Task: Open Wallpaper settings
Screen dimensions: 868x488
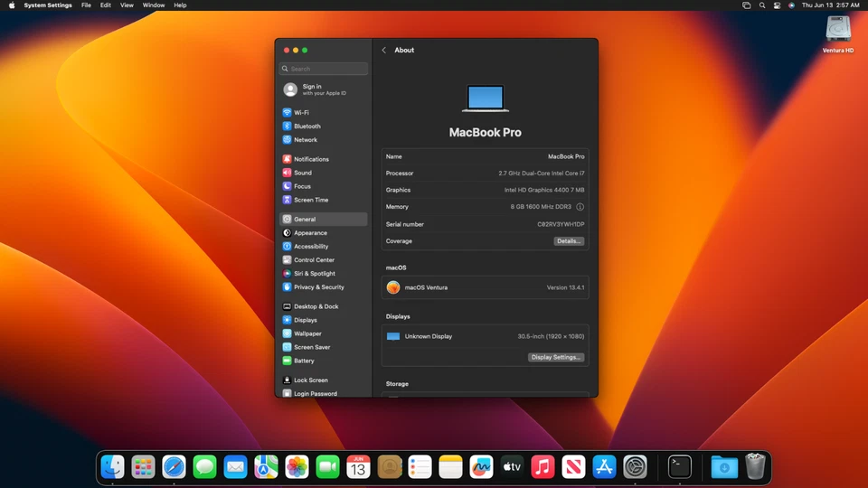Action: coord(324,333)
